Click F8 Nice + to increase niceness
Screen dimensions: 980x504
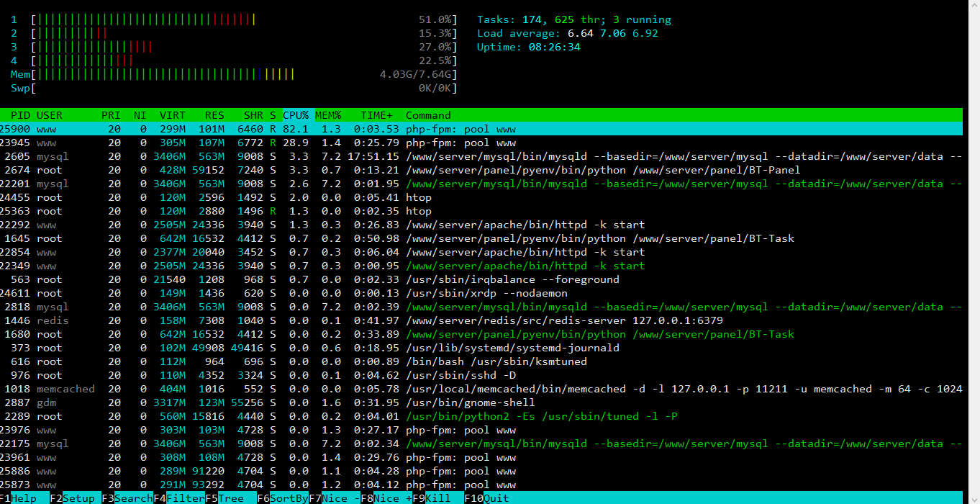(387, 498)
